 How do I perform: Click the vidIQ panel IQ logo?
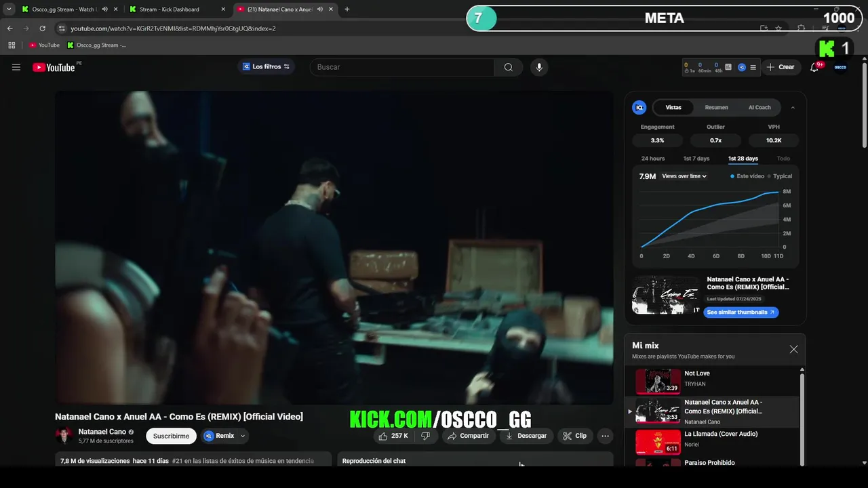coord(639,107)
